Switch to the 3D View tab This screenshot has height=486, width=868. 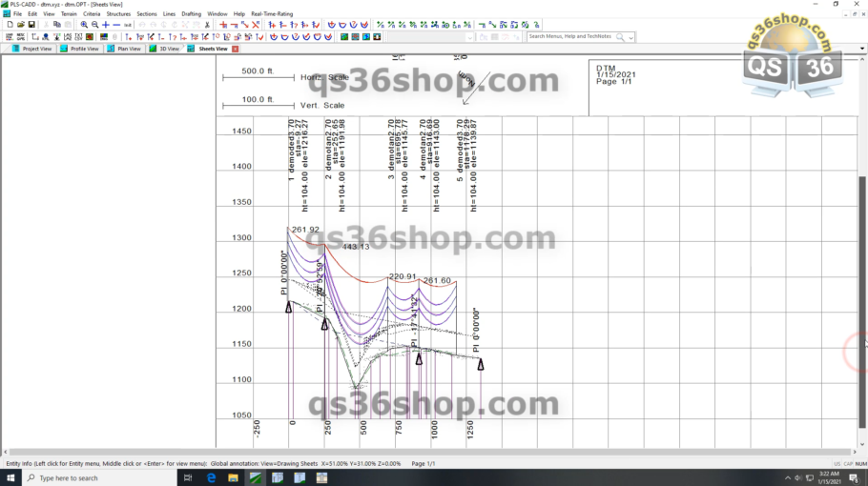164,49
